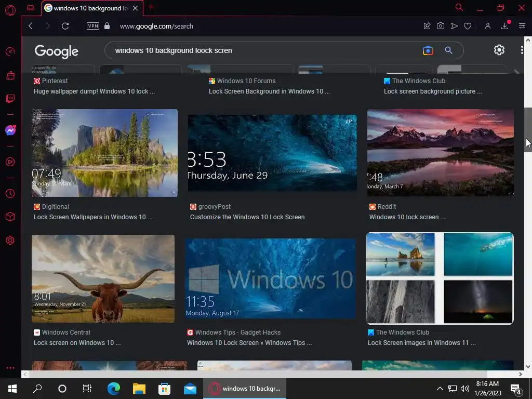This screenshot has width=532, height=399.
Task: Reload the current page
Action: (x=65, y=26)
